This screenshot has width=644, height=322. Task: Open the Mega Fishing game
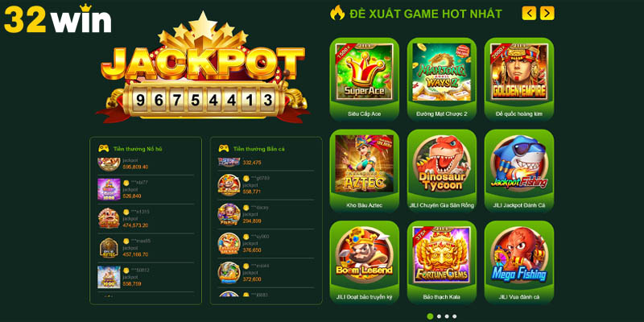pos(519,262)
